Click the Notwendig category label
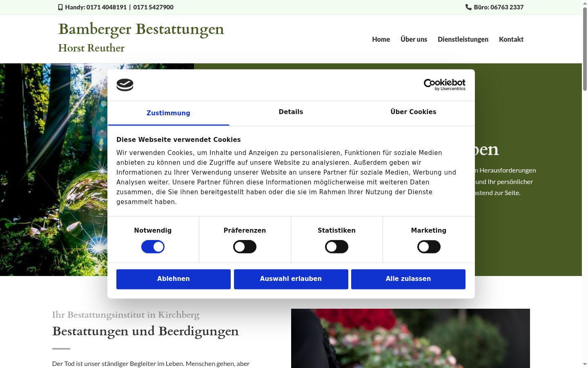Screen dimensions: 588x368 click(x=153, y=231)
